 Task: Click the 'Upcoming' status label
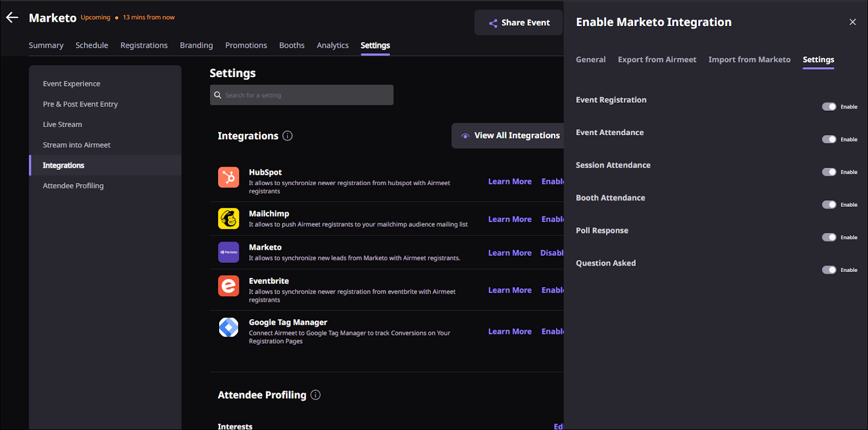pos(95,17)
